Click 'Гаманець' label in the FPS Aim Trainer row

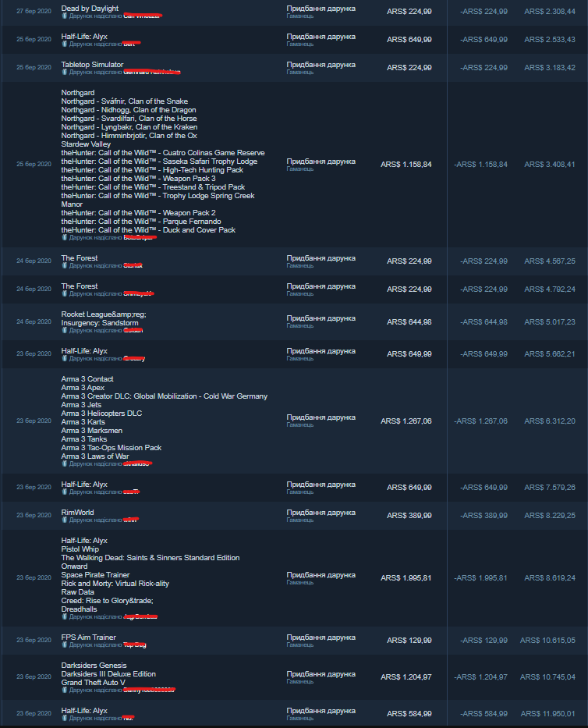coord(300,645)
